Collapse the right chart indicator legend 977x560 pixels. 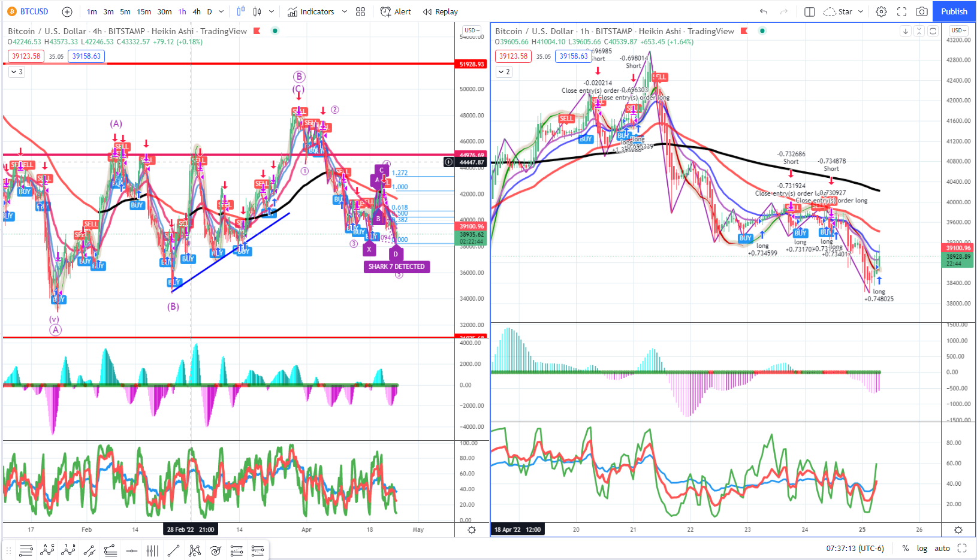(504, 72)
